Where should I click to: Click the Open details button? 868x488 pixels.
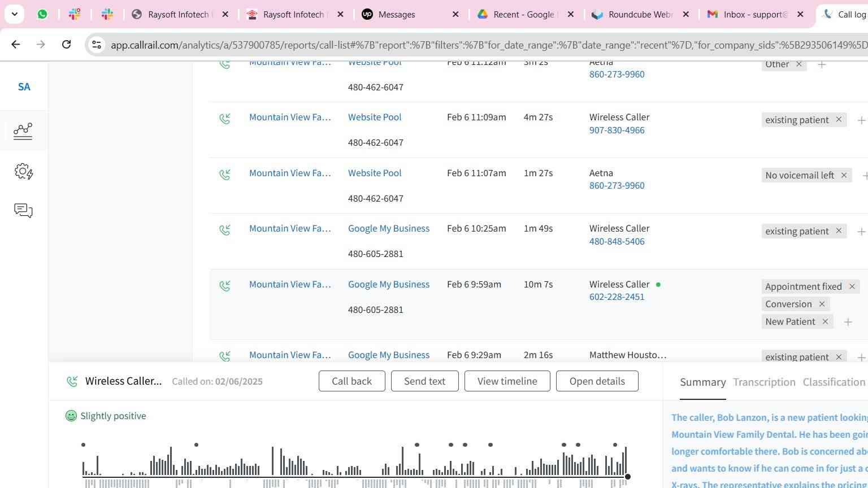pos(597,381)
